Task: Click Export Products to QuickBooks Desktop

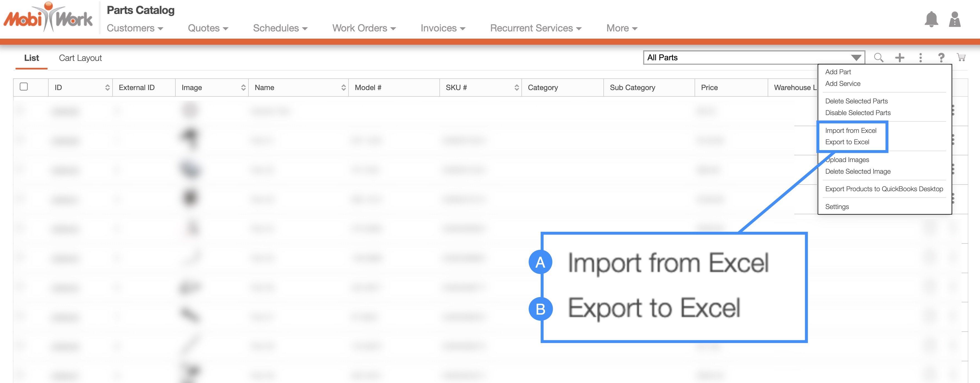Action: tap(884, 189)
